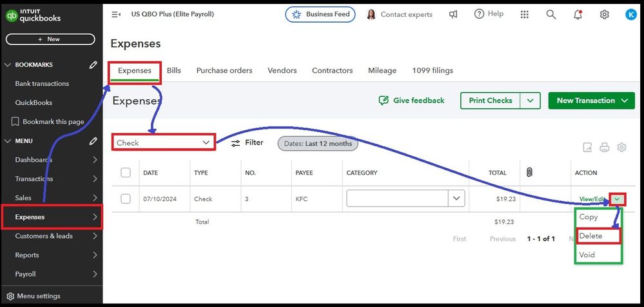Click the Dates: Last 12 months filter chip
644x307 pixels.
click(x=318, y=143)
